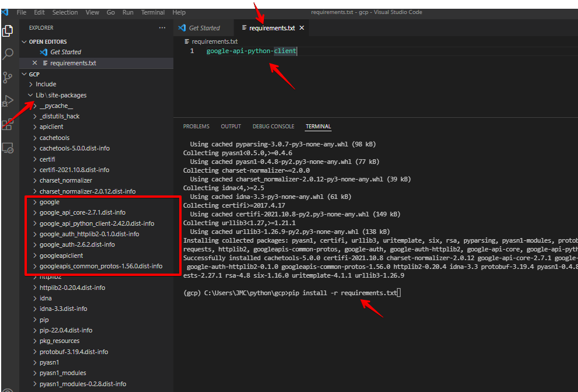This screenshot has width=578, height=392.
Task: Switch to the Problems panel tab
Action: coord(196,127)
